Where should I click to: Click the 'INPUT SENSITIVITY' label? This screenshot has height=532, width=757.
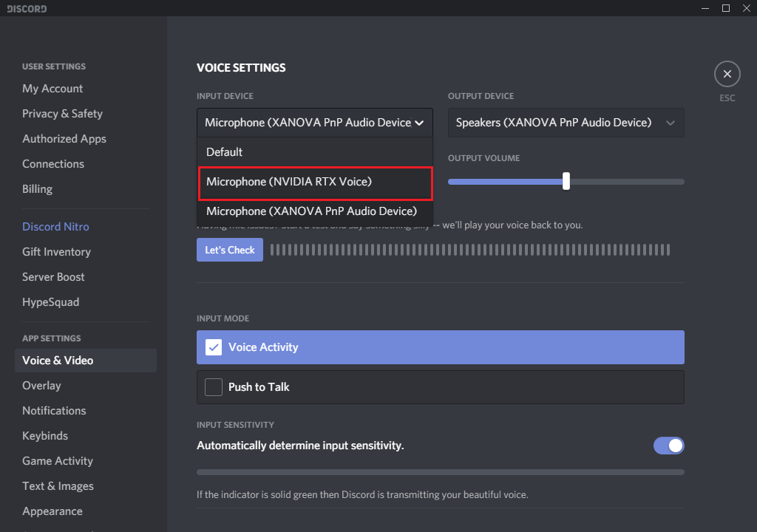click(235, 425)
